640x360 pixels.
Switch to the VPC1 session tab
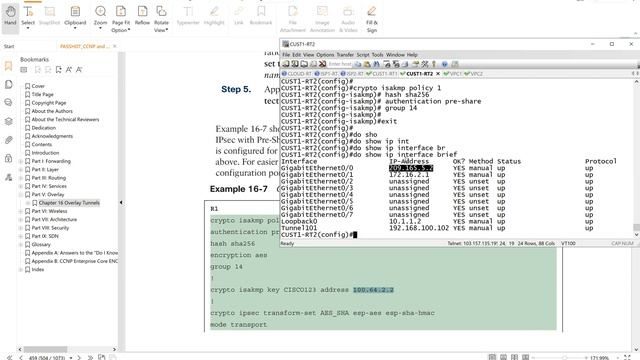click(452, 74)
